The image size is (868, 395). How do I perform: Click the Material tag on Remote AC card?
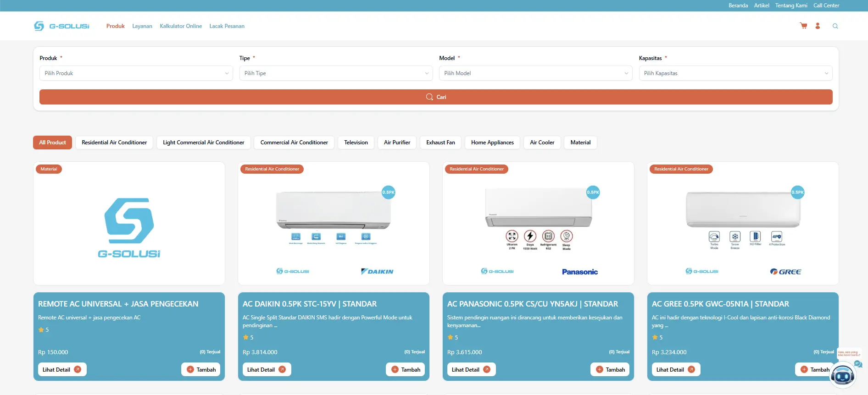49,169
